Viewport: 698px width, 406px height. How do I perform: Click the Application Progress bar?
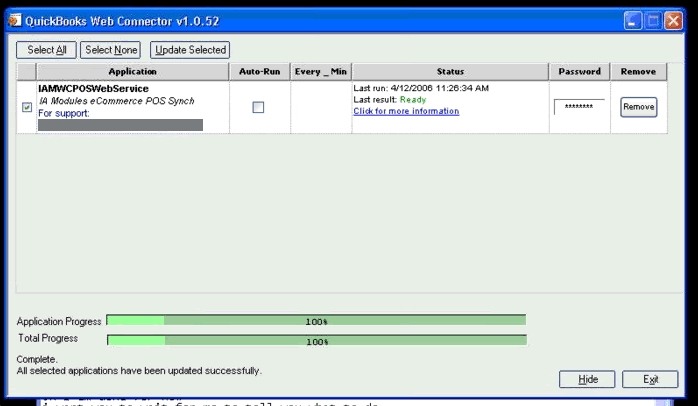tap(317, 321)
